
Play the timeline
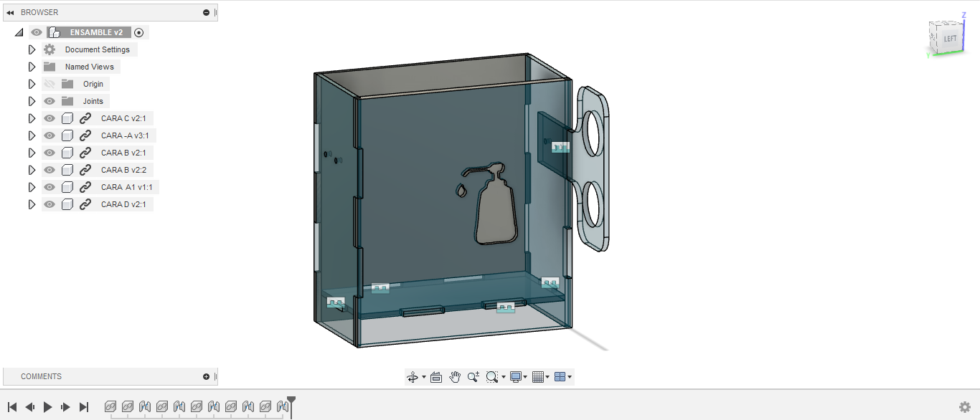tap(48, 407)
